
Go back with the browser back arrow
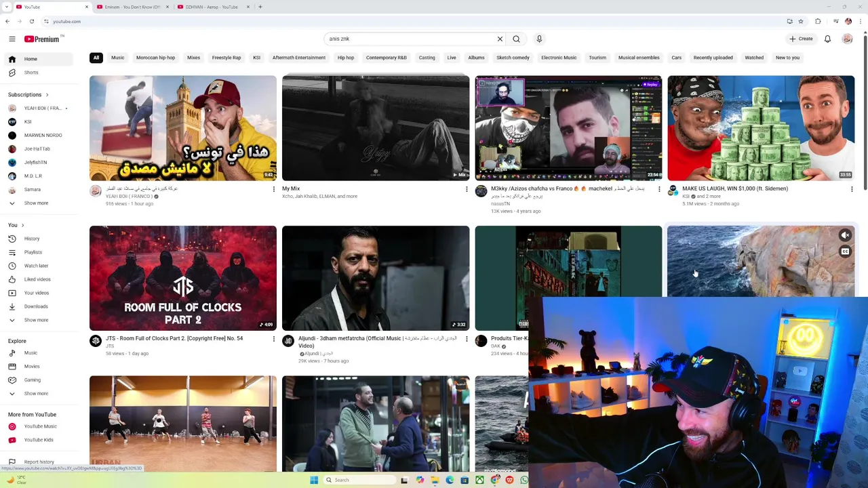point(7,21)
